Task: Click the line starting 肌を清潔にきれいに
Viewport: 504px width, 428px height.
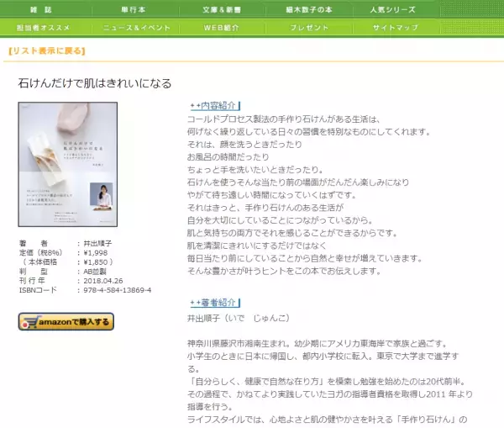Action: 257,246
